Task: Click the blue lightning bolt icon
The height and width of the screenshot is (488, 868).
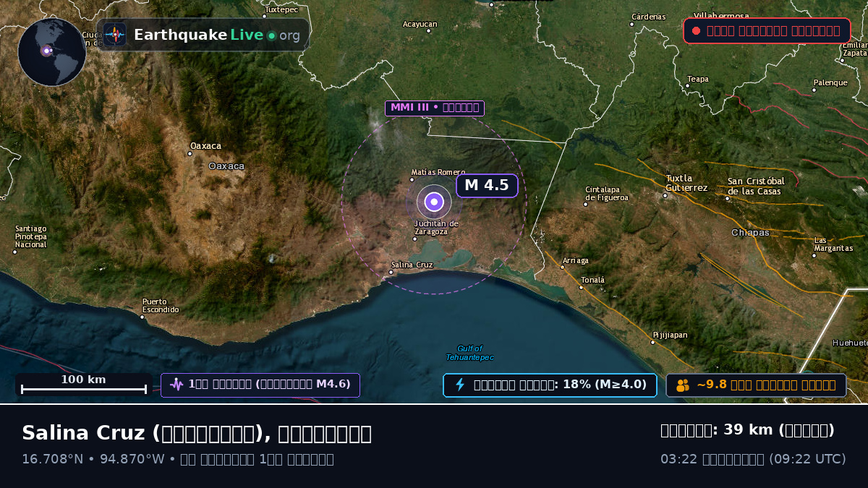Action: (459, 385)
